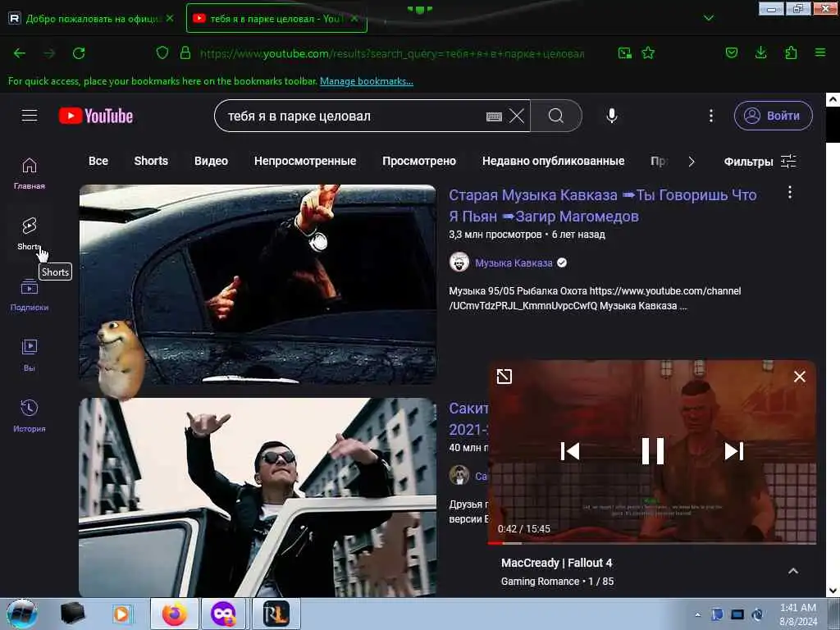Show hidden system tray icons
Image resolution: width=840 pixels, height=630 pixels.
coord(697,614)
